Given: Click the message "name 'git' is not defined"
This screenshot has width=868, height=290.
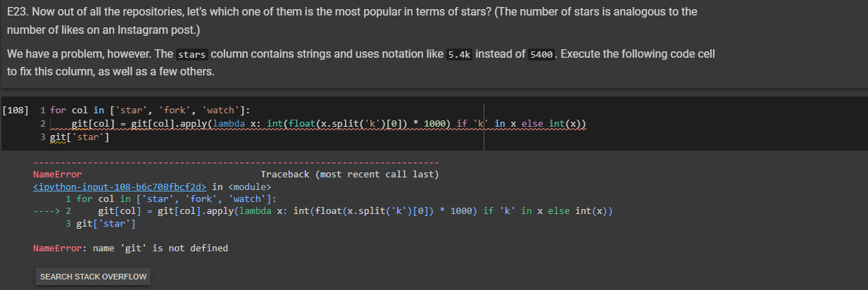Looking at the screenshot, I should tap(161, 248).
